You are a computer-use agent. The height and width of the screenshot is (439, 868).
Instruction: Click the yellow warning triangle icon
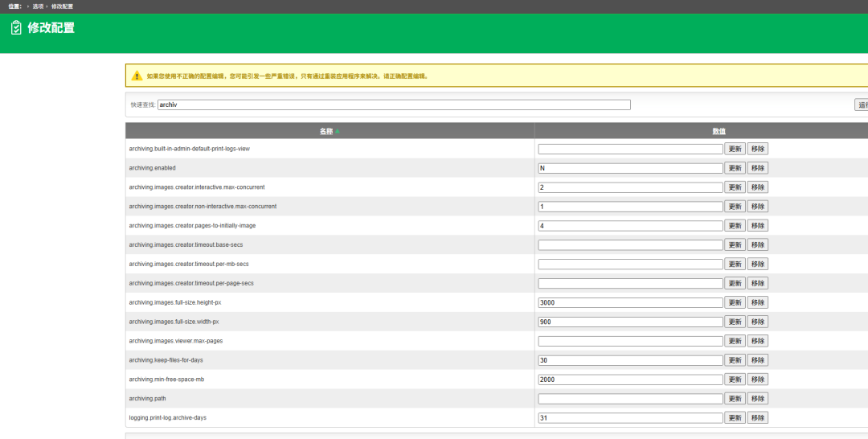click(x=137, y=76)
